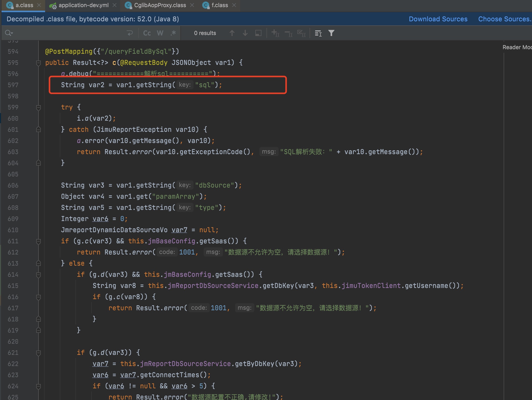Click the "sql" string on line 597
This screenshot has height=400, width=532.
tap(205, 85)
